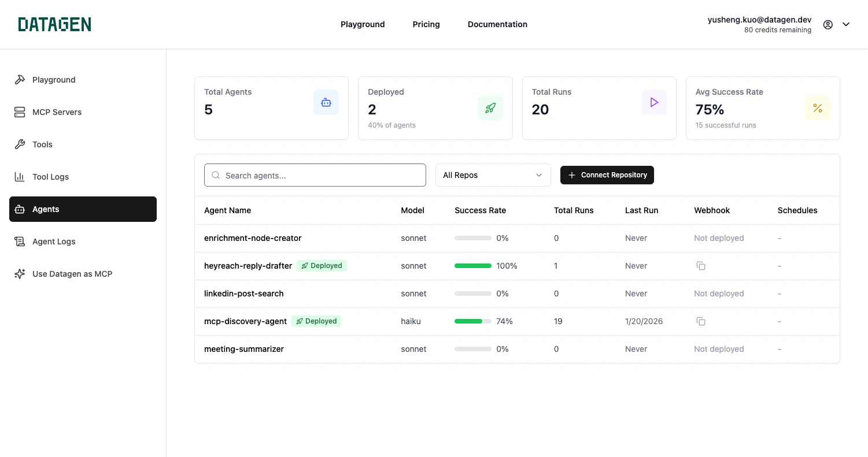868x457 pixels.
Task: Click the Webhook column header
Action: coord(712,210)
